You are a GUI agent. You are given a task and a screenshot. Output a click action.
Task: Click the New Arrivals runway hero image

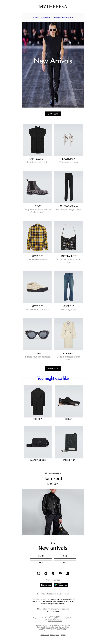53,64
